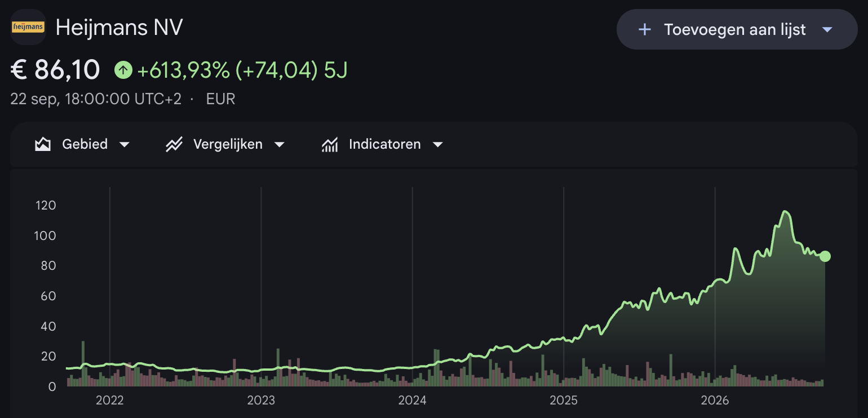This screenshot has width=868, height=418.
Task: Click the 2026 label on the time axis
Action: tap(715, 401)
